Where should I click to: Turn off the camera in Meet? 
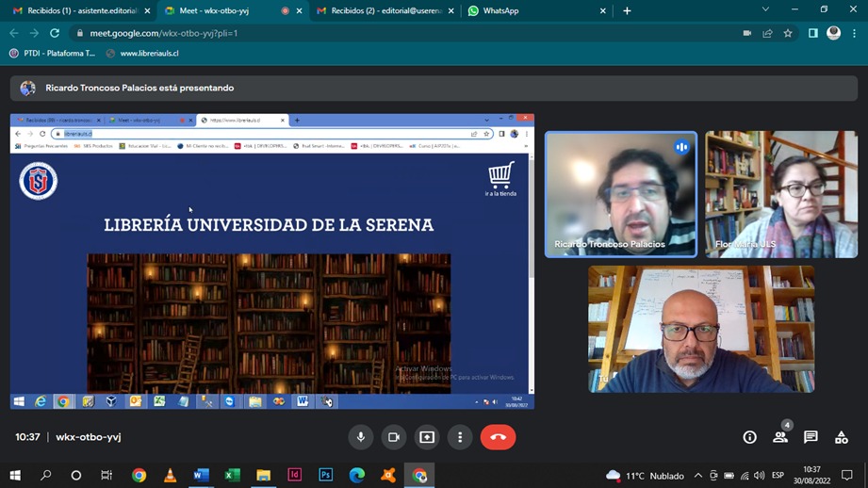[394, 437]
